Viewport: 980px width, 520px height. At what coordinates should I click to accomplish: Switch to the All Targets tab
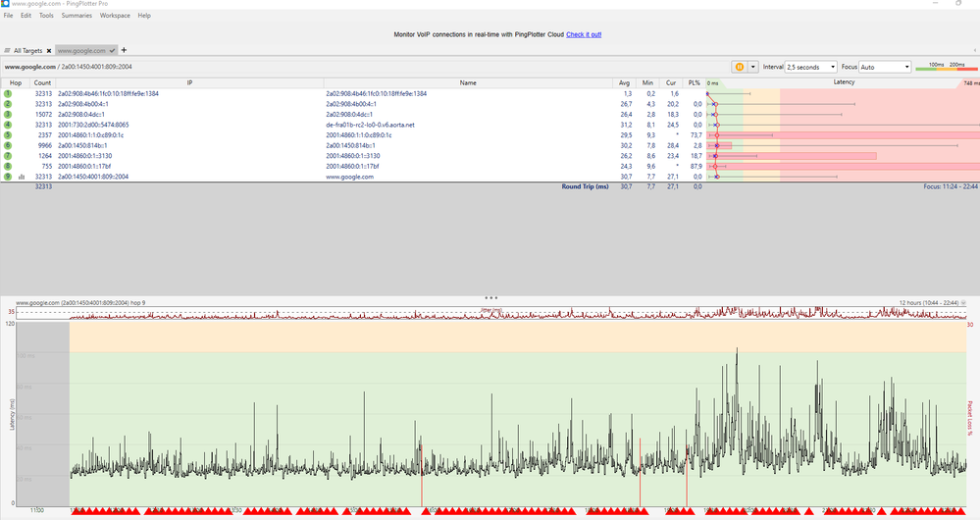pyautogui.click(x=28, y=51)
